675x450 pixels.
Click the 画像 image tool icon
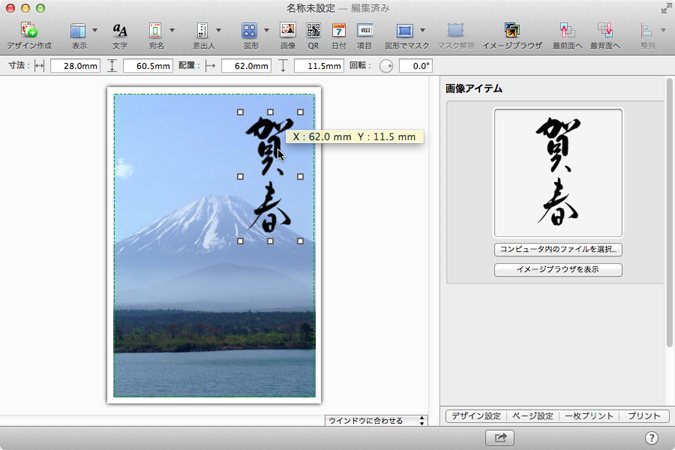tap(287, 31)
